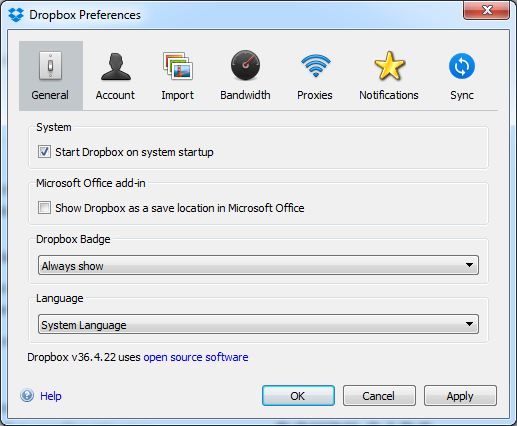
Task: Select the Proxies wifi icon
Action: pos(315,66)
